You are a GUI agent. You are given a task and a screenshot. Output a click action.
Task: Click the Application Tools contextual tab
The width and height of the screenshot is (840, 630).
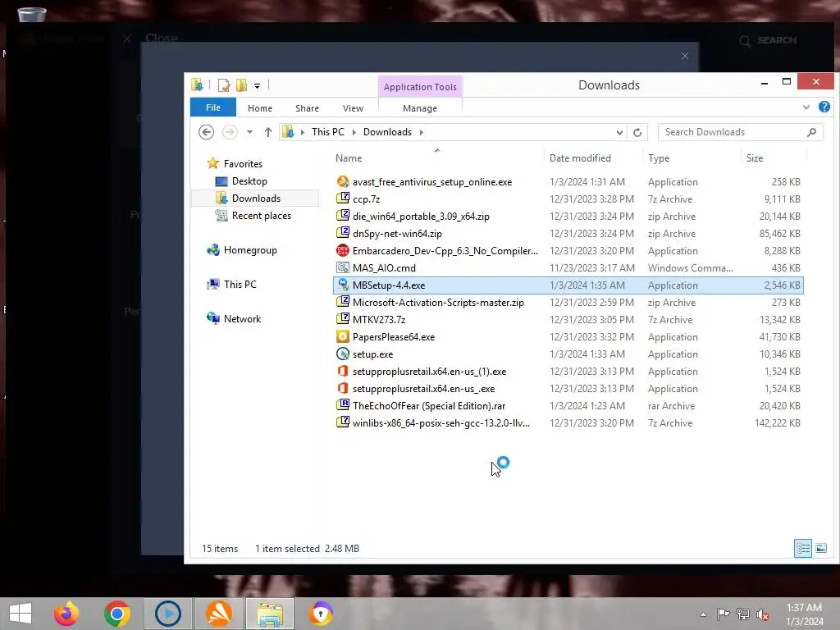tap(420, 87)
